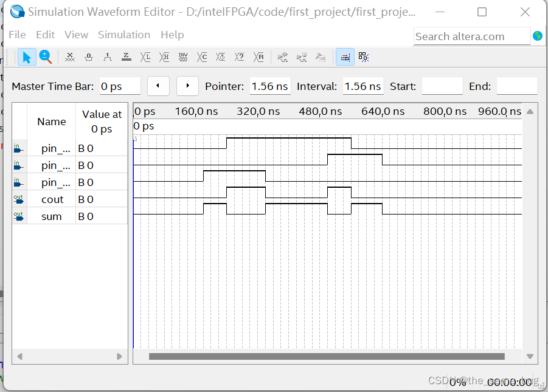Run Timing Simulation
This screenshot has height=392, width=548.
point(301,57)
